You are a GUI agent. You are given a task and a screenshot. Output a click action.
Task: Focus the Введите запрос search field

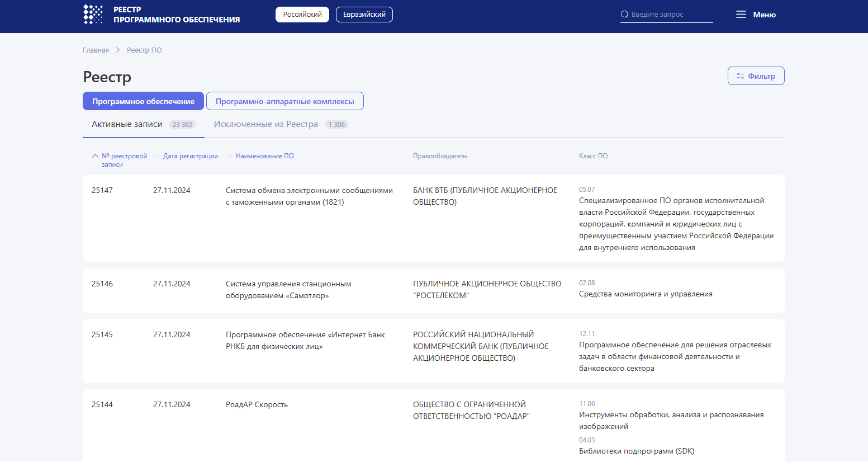click(x=671, y=15)
